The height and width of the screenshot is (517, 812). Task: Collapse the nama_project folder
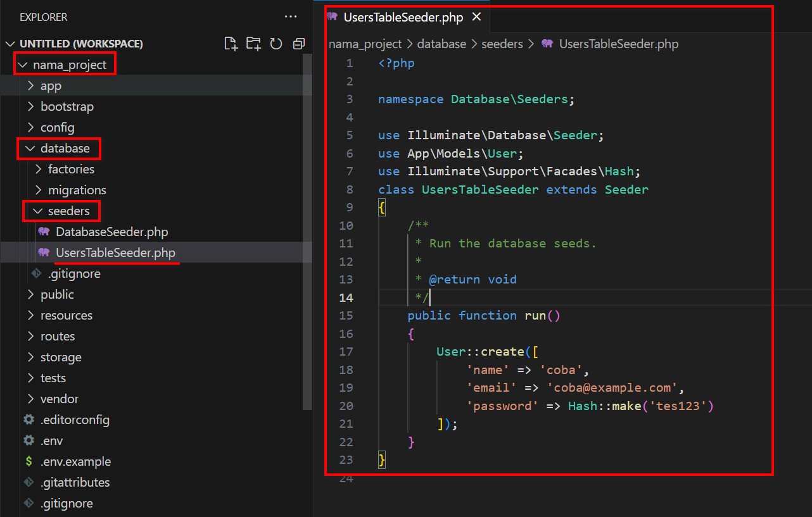pos(23,65)
